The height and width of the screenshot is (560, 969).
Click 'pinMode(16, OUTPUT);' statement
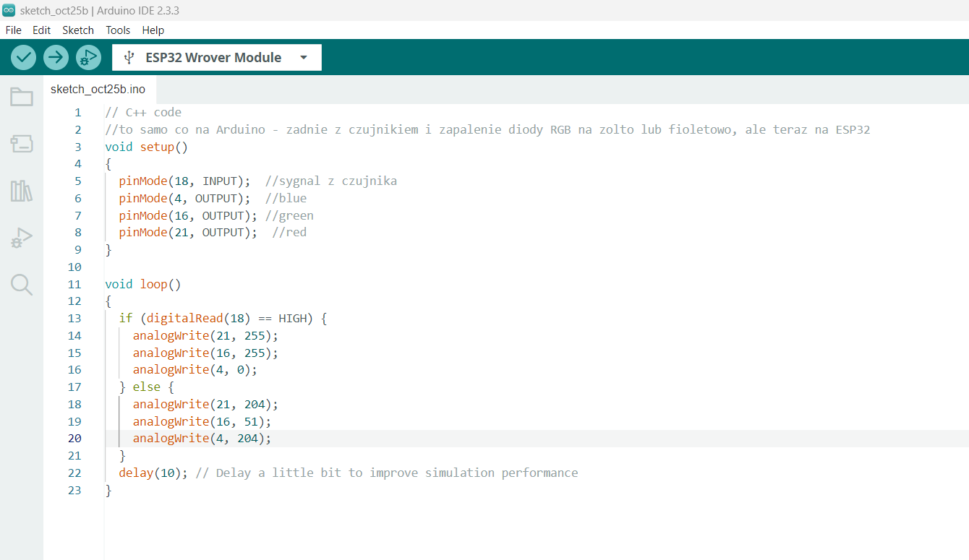[x=188, y=216]
